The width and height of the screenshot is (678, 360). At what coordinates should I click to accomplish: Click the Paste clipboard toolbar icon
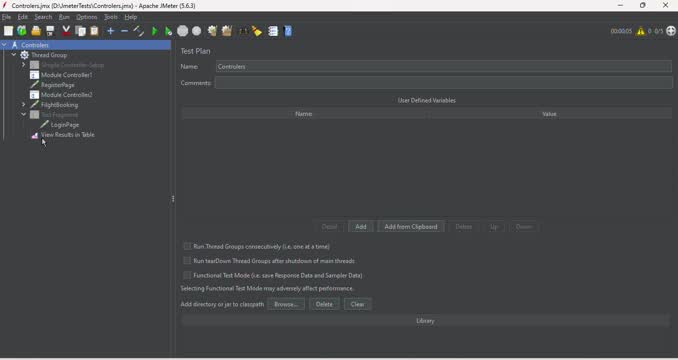click(x=94, y=31)
